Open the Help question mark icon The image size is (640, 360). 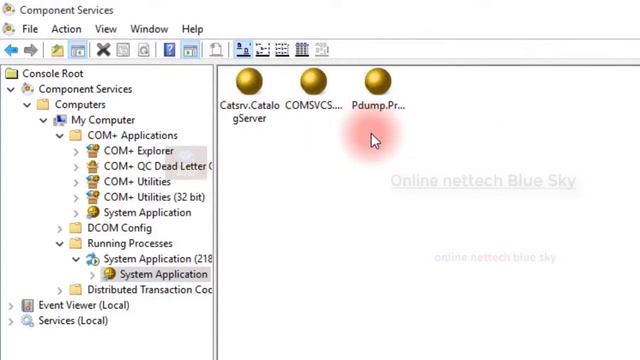click(x=169, y=50)
